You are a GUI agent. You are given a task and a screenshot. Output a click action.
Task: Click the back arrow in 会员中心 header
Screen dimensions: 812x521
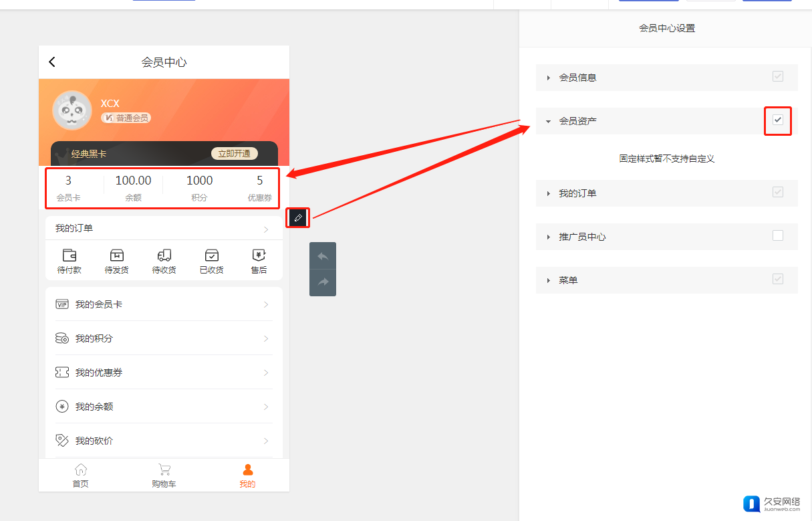click(52, 62)
